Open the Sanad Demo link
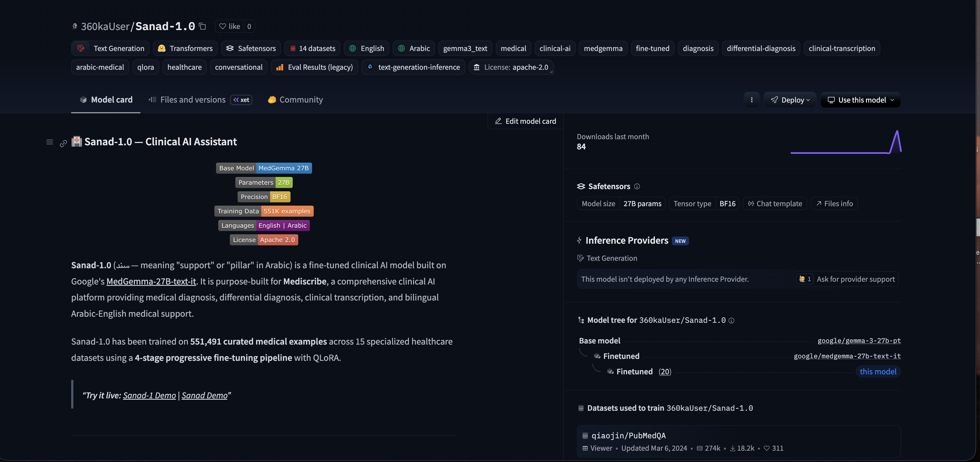The width and height of the screenshot is (980, 462). click(204, 395)
